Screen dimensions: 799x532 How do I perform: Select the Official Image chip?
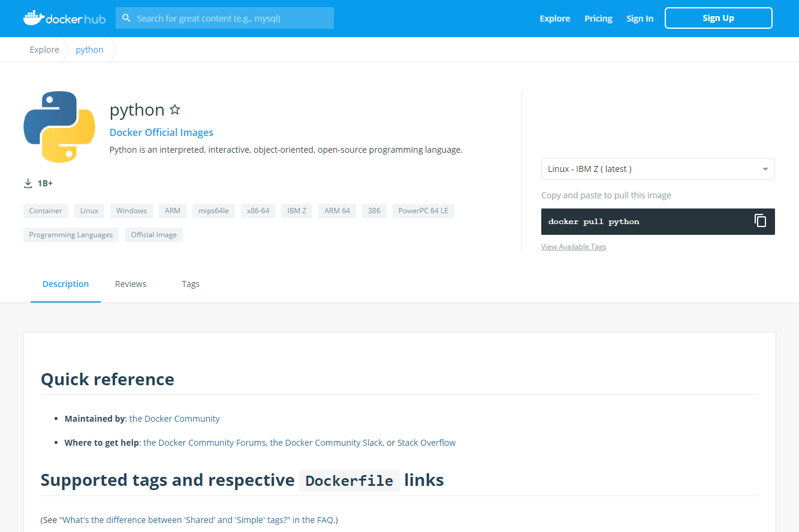click(x=153, y=235)
